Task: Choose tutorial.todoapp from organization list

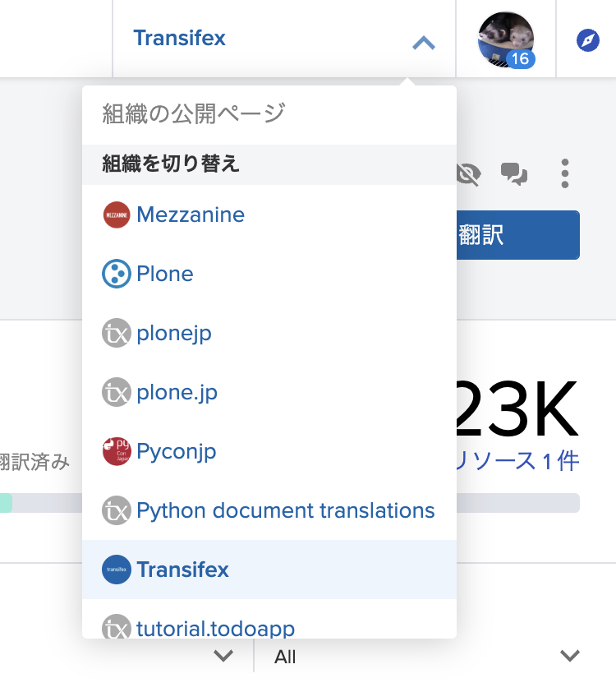Action: pyautogui.click(x=215, y=629)
